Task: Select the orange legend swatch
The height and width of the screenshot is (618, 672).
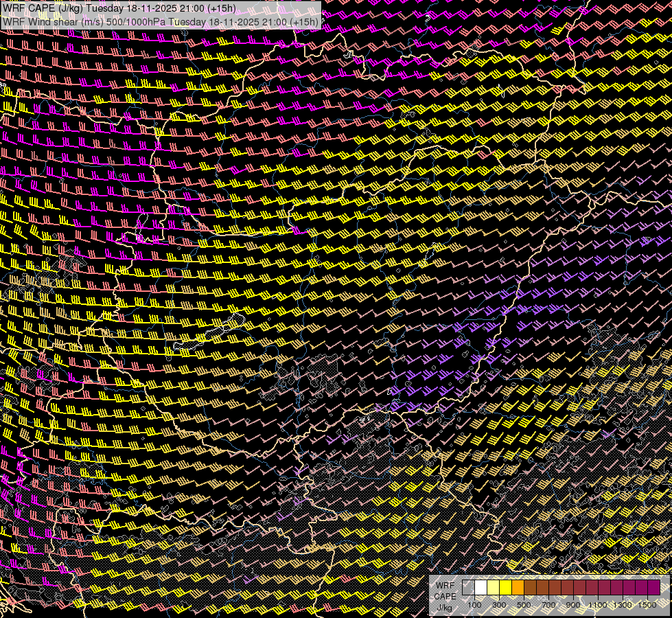Action: (518, 588)
